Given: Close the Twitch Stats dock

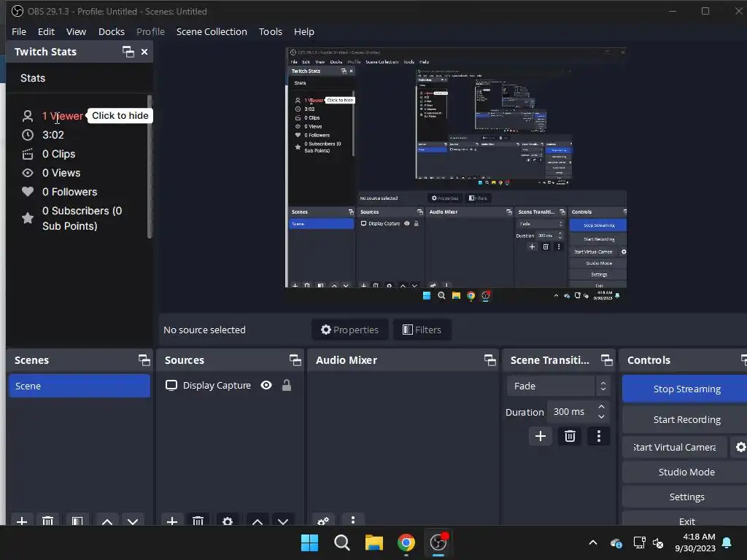Looking at the screenshot, I should point(144,52).
